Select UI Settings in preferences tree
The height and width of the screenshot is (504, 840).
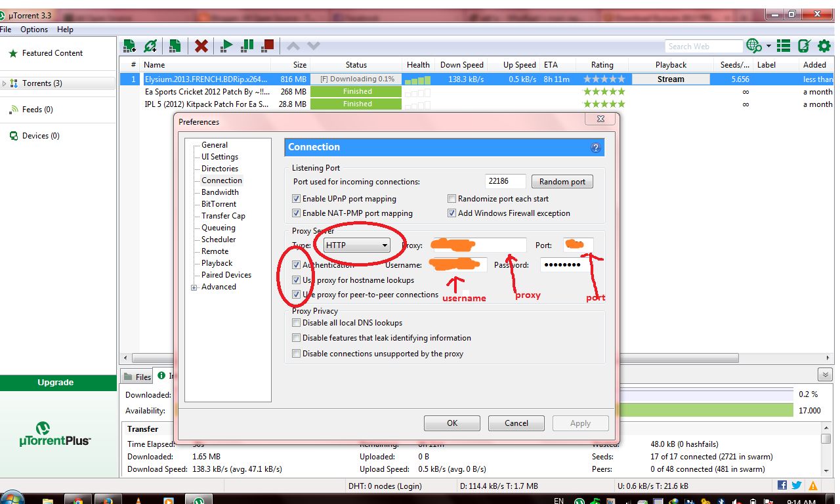point(220,157)
